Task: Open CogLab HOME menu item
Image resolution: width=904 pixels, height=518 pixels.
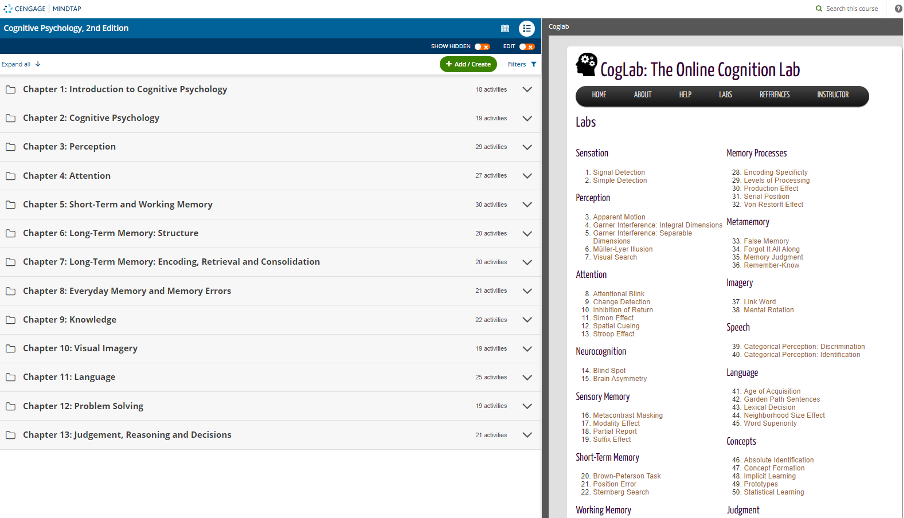Action: coord(598,95)
